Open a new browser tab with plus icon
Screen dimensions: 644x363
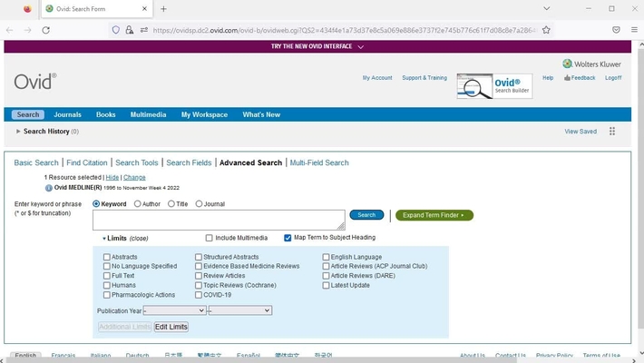pyautogui.click(x=163, y=9)
